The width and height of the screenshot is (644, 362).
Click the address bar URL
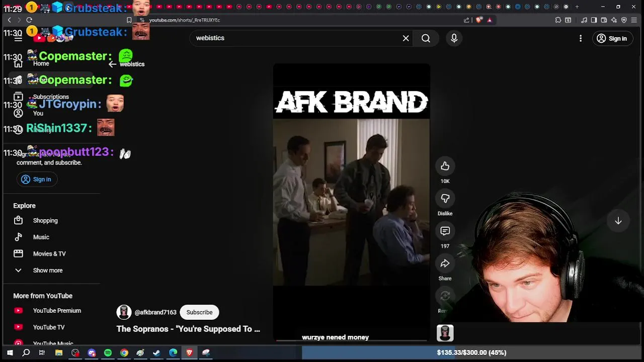point(184,20)
